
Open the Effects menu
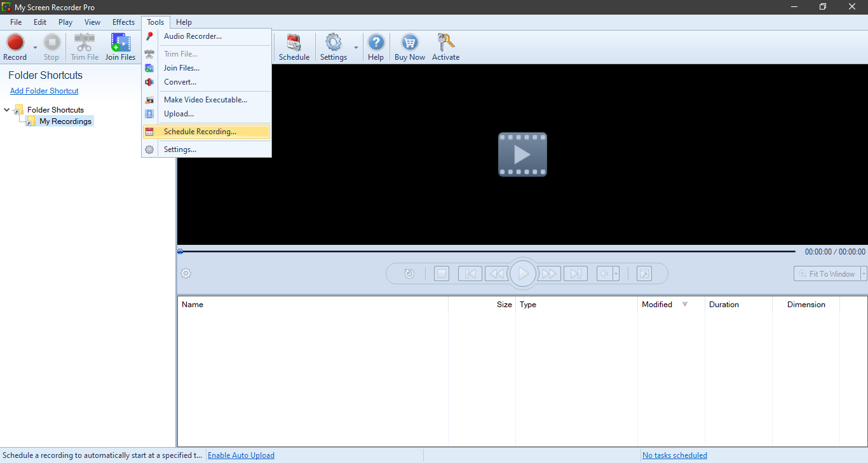123,22
